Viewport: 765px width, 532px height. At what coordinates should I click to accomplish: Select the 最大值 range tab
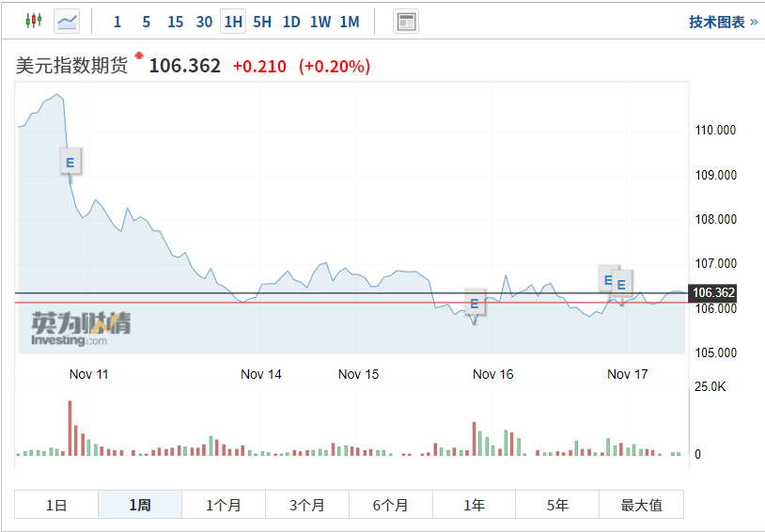pos(641,505)
